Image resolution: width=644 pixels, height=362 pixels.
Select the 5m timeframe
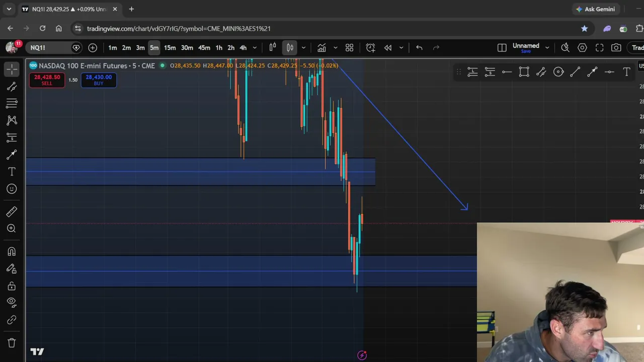[154, 48]
